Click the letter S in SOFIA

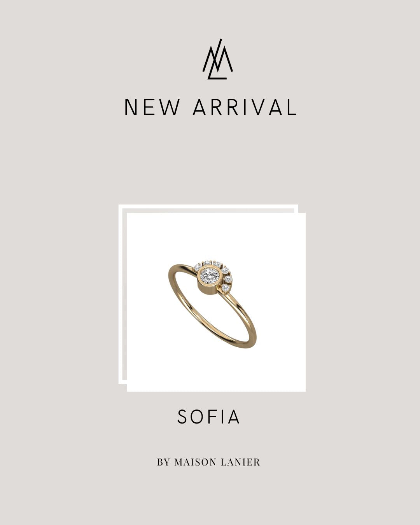pos(183,417)
